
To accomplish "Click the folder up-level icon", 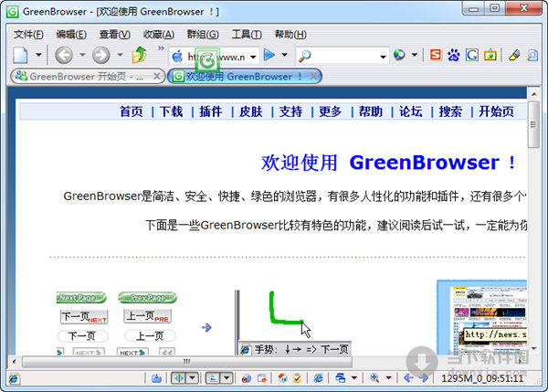I will click(139, 55).
